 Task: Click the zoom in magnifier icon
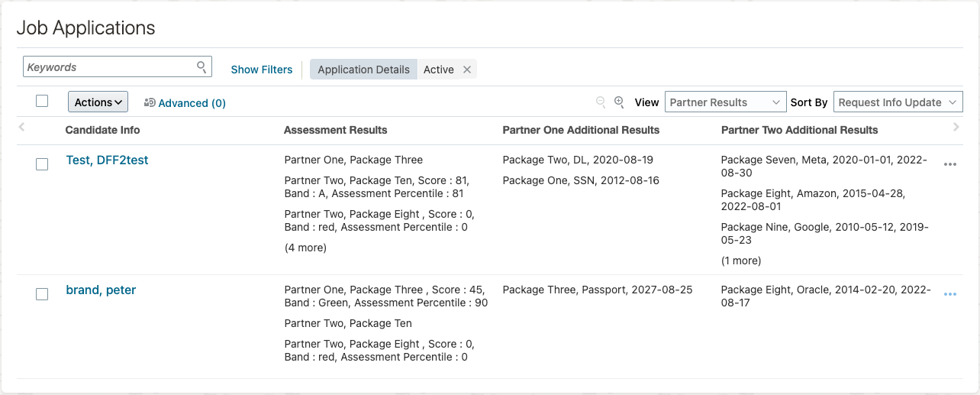619,102
